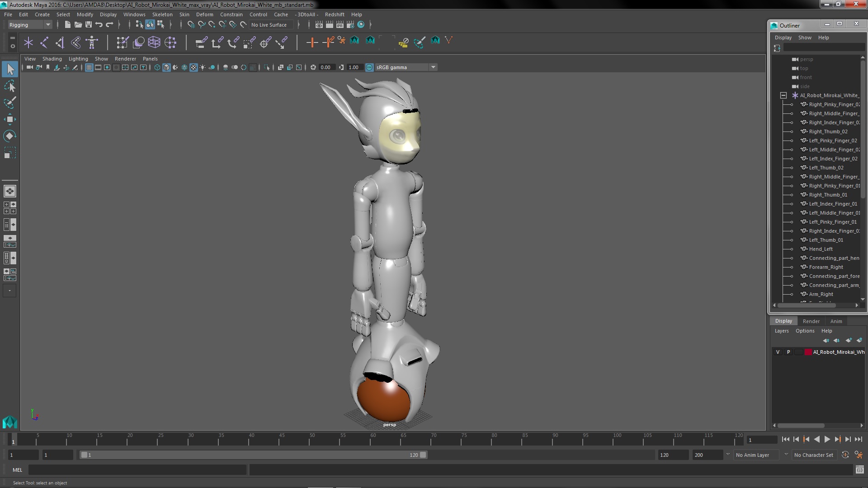Click the Parent constraint shelf icon

click(202, 43)
